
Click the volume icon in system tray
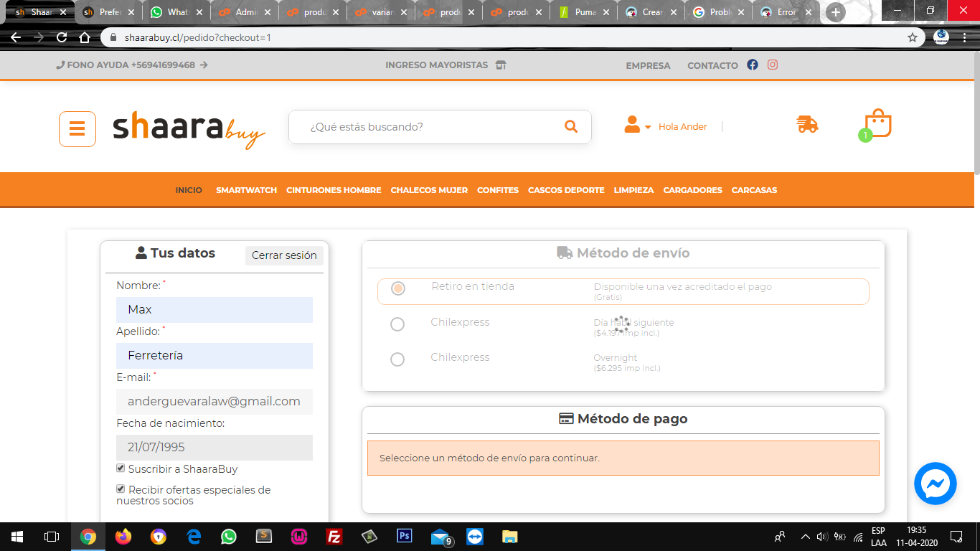point(823,537)
